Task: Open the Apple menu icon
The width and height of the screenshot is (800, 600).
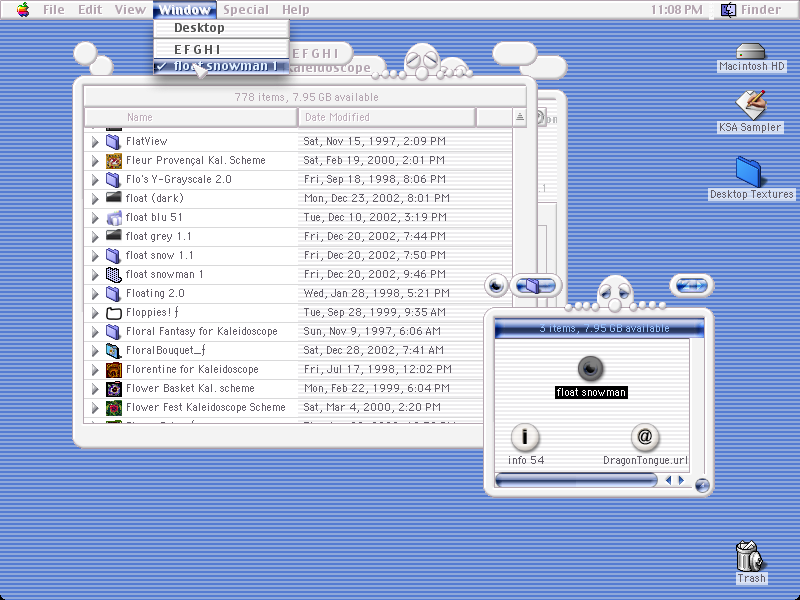Action: click(x=23, y=10)
